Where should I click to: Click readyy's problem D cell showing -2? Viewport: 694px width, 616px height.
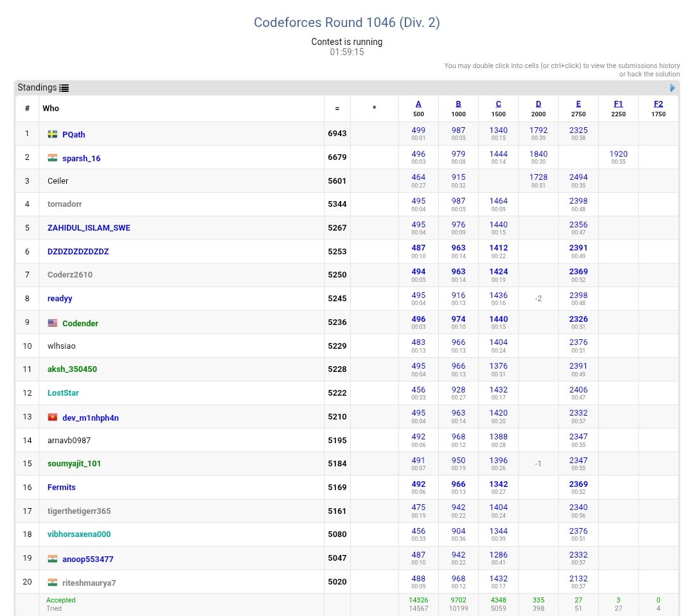[x=538, y=299]
